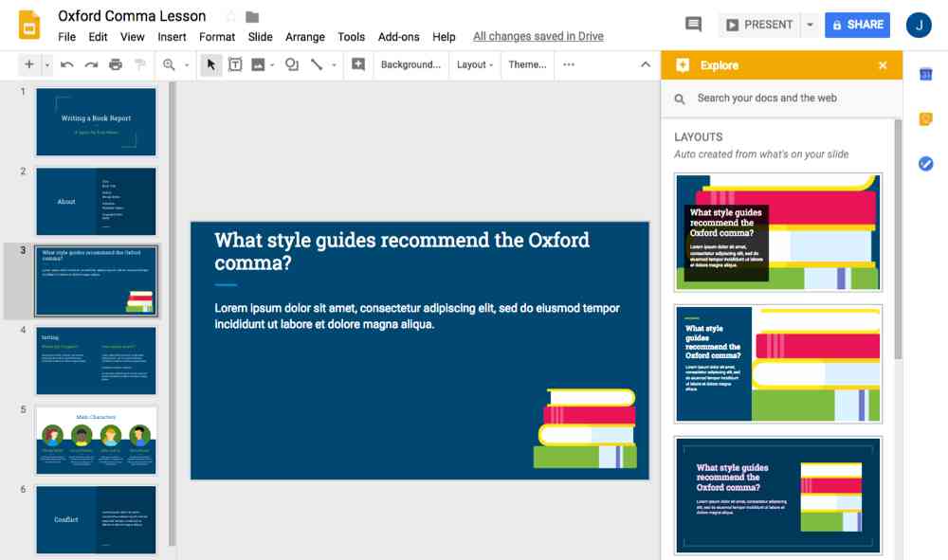Open the Layout dropdown
948x560 pixels.
pos(475,65)
